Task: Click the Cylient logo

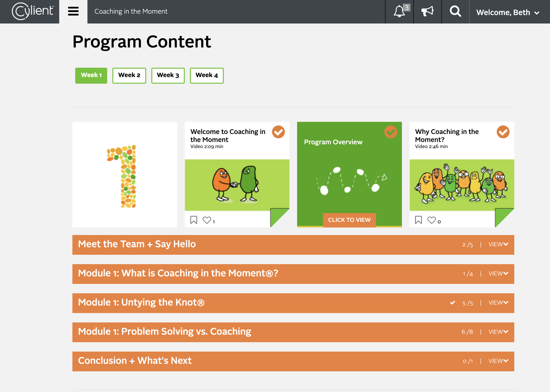Action: [x=33, y=11]
